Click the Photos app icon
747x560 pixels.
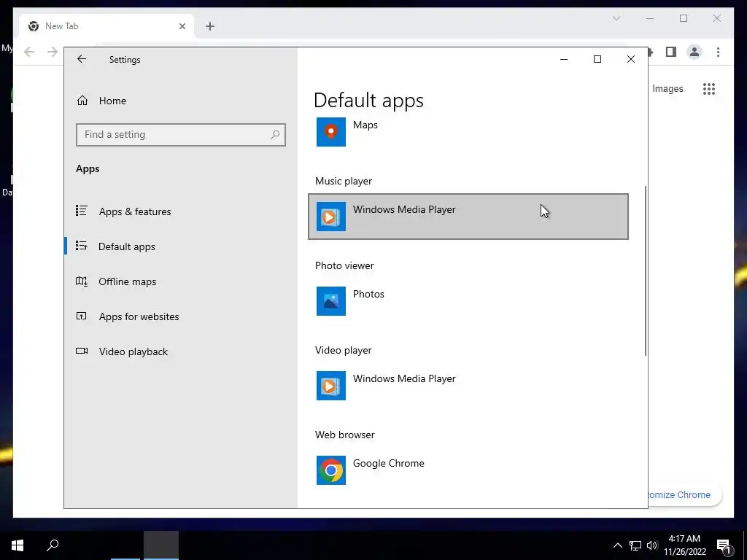coord(331,301)
